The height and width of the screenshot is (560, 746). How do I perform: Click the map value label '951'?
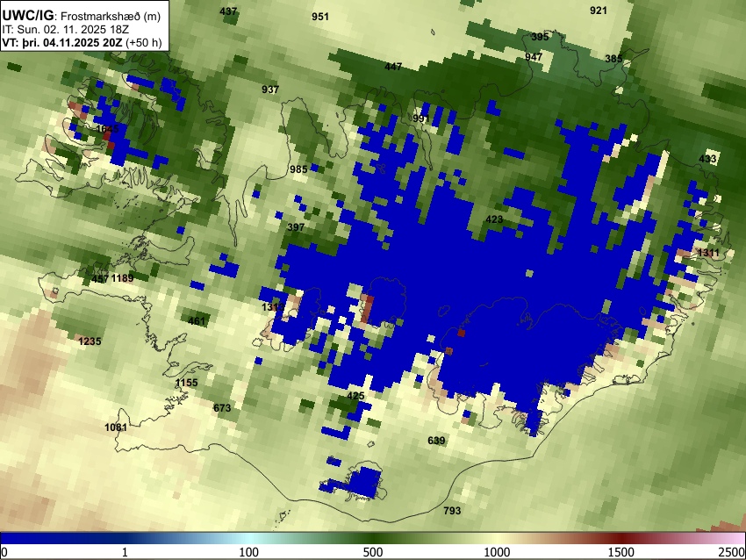pyautogui.click(x=320, y=17)
